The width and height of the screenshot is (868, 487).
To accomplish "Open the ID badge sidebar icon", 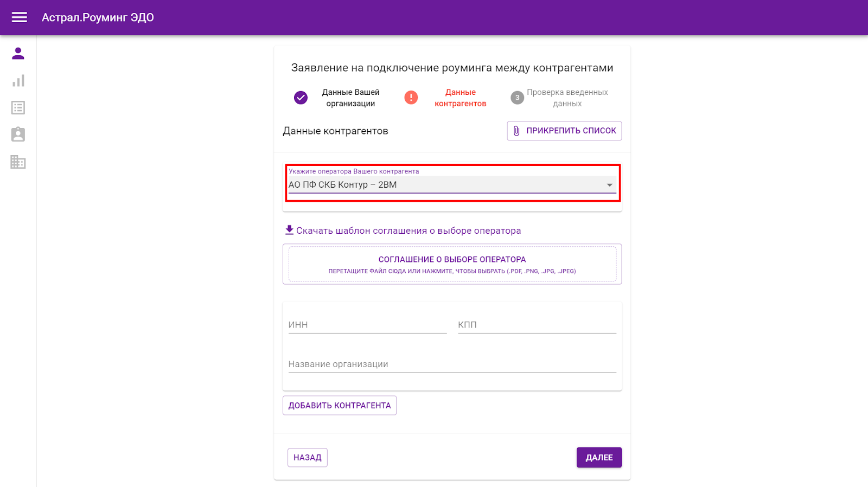I will pos(18,134).
